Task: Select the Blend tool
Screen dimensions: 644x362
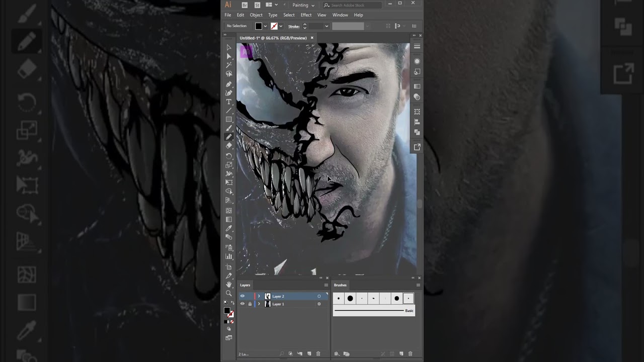Action: tap(229, 236)
